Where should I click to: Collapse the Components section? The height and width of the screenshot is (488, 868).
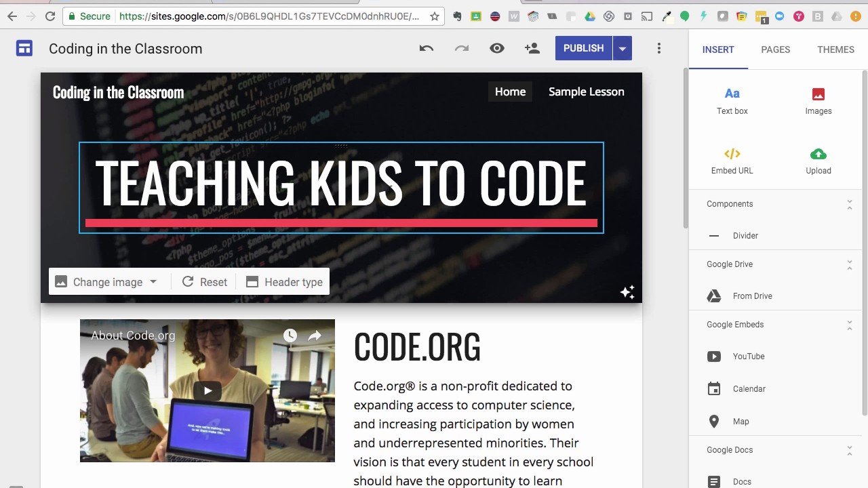850,204
